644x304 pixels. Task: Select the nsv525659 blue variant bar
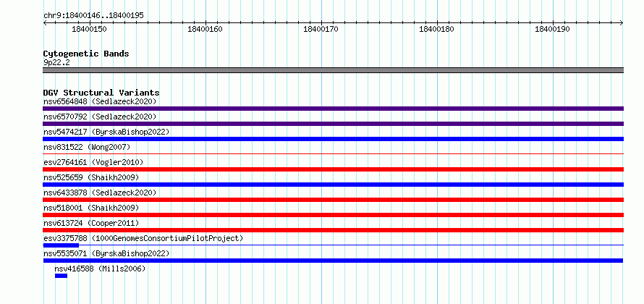click(333, 185)
